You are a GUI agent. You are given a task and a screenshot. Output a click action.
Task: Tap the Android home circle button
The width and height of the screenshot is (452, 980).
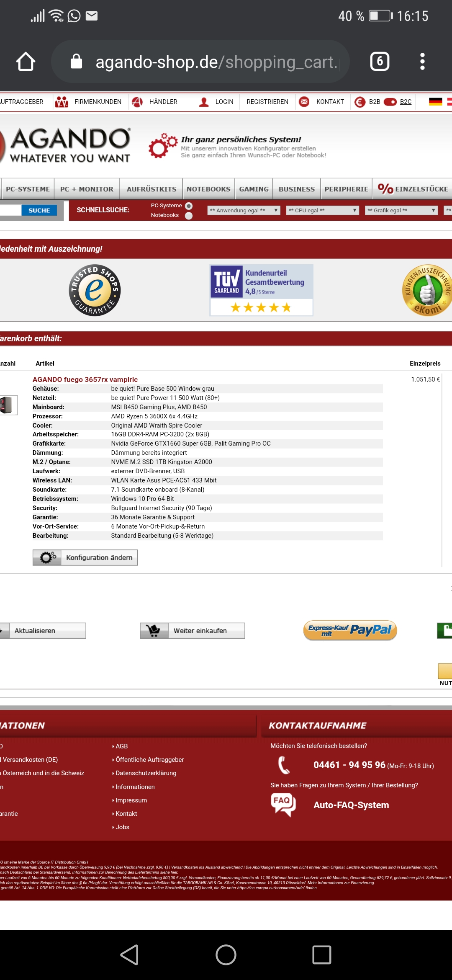[x=226, y=955]
